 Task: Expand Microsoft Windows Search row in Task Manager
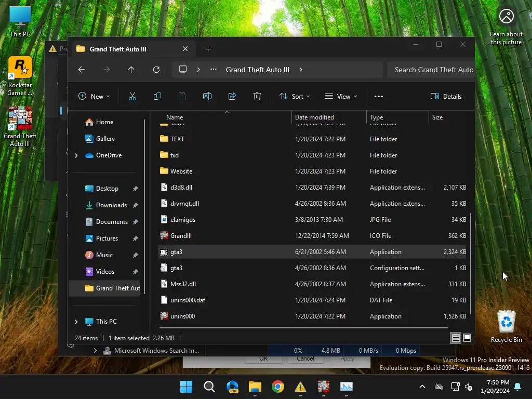pos(96,351)
